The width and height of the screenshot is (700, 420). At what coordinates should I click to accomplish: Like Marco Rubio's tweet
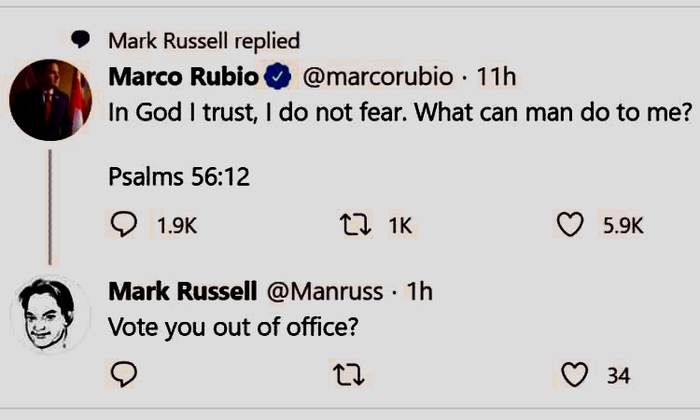tap(570, 225)
